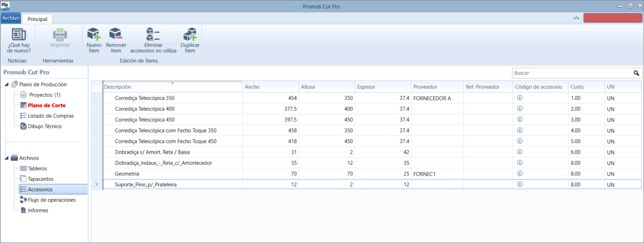Select the Corrediça Telescópica 400 description cell

(x=172, y=109)
